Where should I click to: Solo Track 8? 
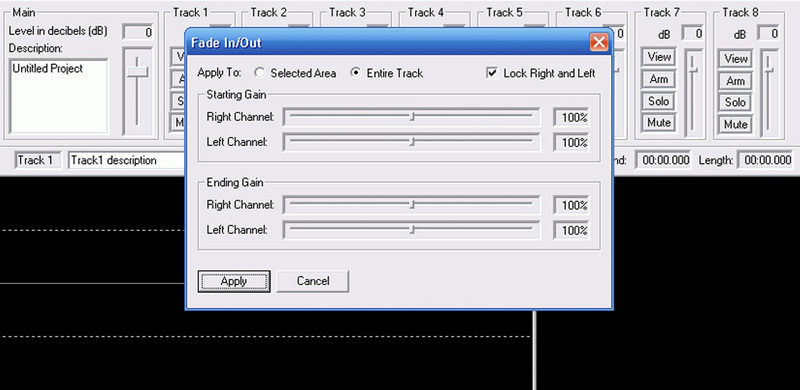coord(736,102)
